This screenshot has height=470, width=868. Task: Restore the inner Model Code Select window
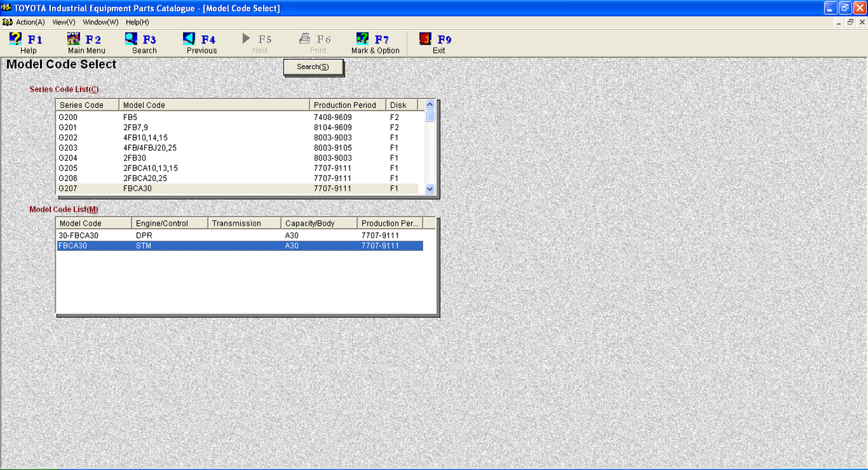(850, 22)
